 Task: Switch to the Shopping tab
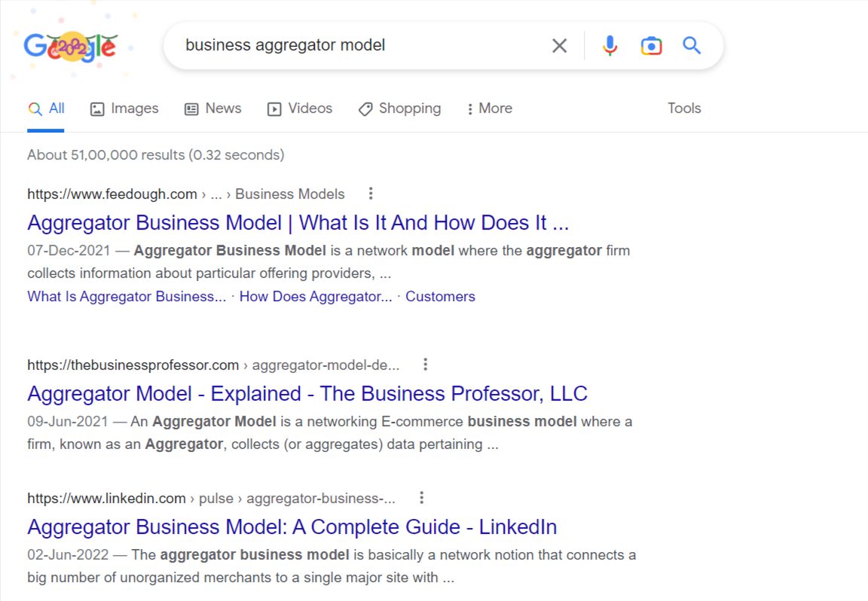click(x=399, y=108)
